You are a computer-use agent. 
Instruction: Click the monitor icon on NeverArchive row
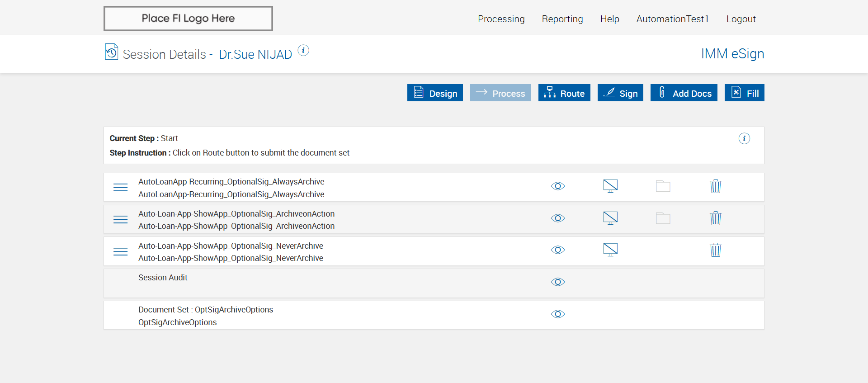(x=610, y=250)
